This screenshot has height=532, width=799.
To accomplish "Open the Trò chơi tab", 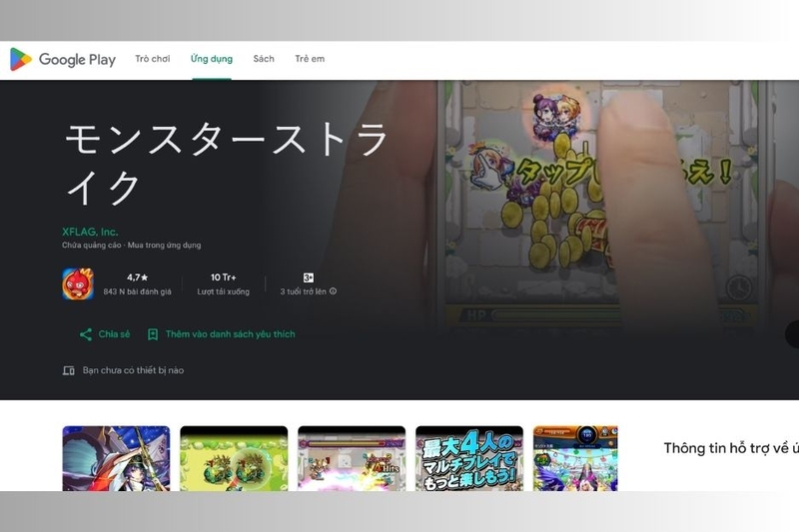I will 153,59.
